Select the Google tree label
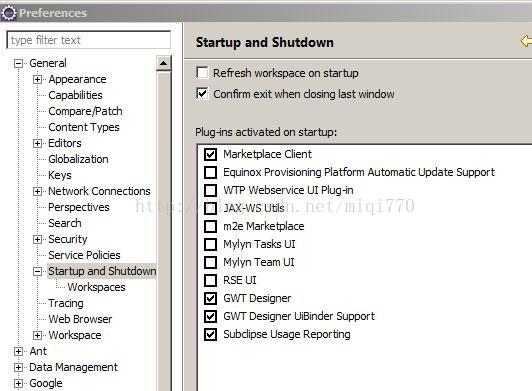Viewport: 532px width, 391px height. click(46, 383)
